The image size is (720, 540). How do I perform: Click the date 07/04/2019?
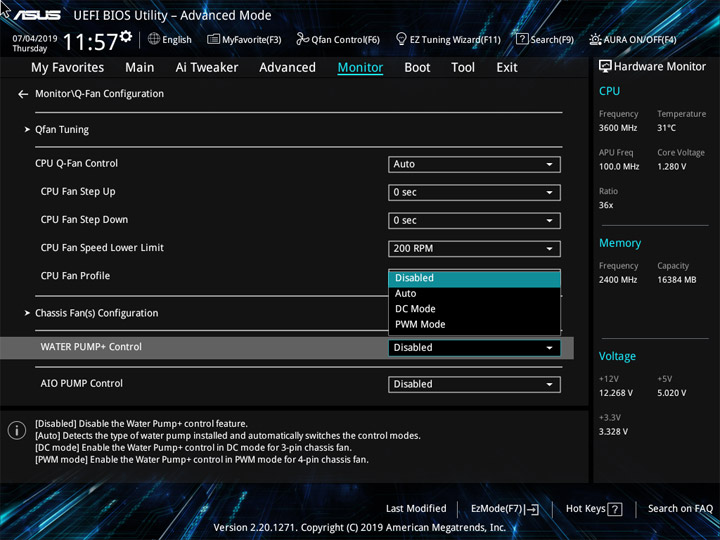click(x=35, y=39)
